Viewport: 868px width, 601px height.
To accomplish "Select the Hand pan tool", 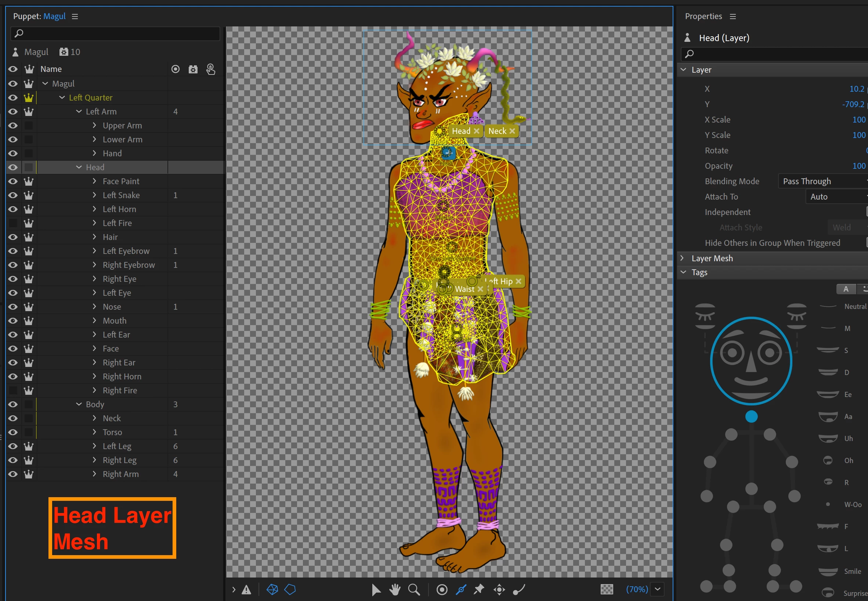I will tap(395, 589).
